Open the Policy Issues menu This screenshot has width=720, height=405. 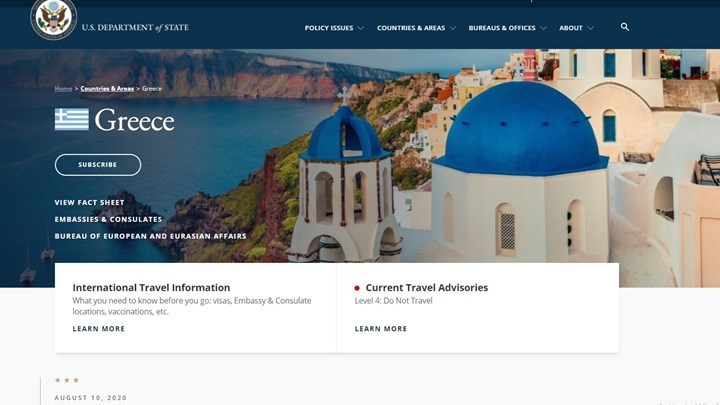click(x=329, y=28)
